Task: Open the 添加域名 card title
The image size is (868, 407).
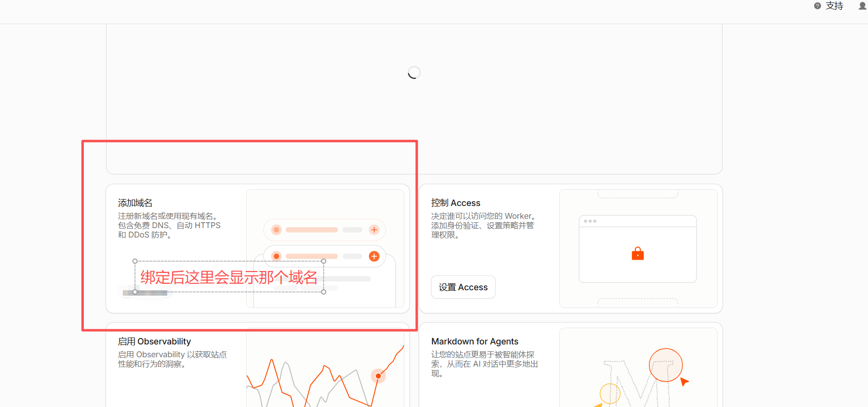Action: tap(135, 203)
